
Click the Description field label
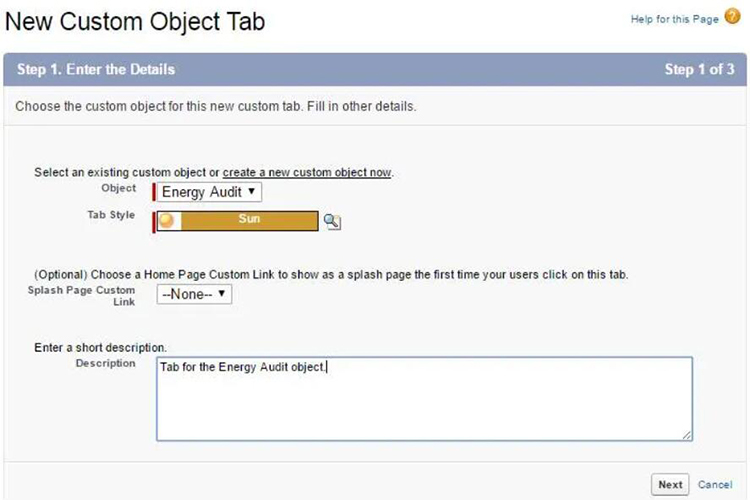coord(105,363)
